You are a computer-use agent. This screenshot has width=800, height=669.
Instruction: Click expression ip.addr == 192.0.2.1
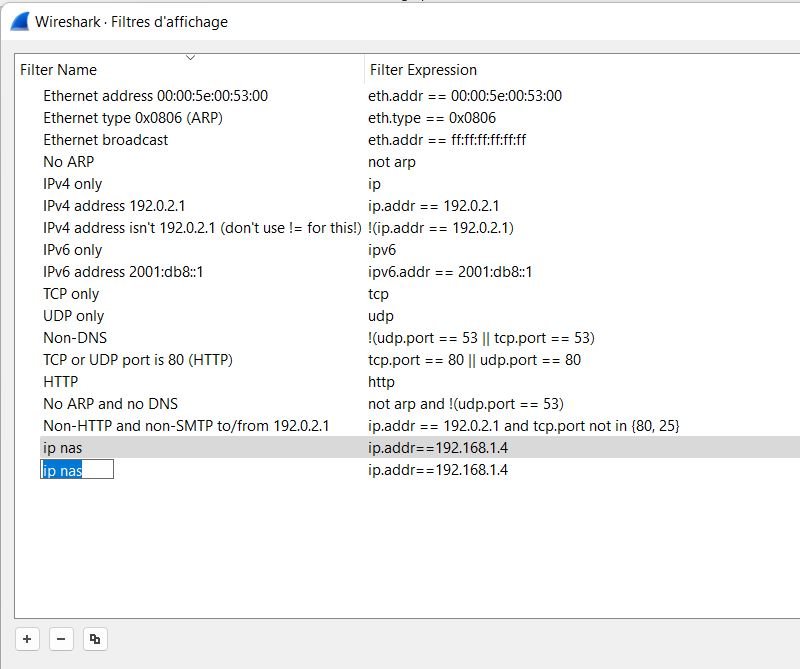coord(433,206)
